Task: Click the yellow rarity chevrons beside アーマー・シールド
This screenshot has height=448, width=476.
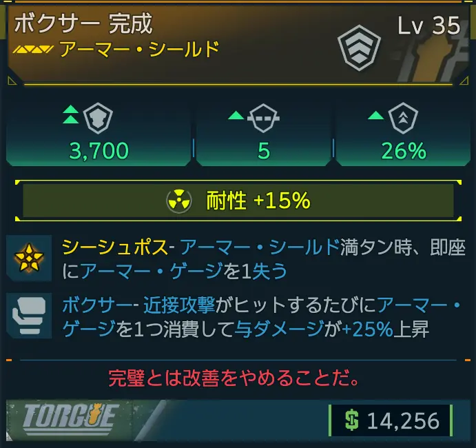Action: tap(33, 49)
